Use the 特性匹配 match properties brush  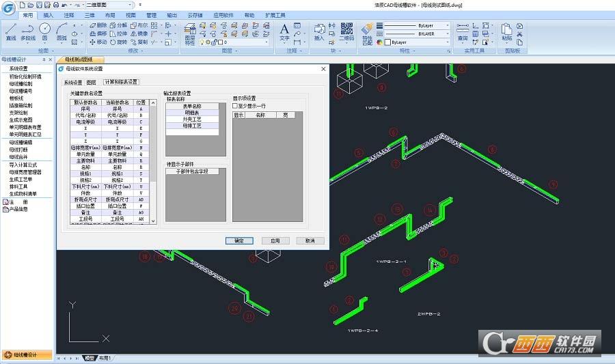click(367, 34)
